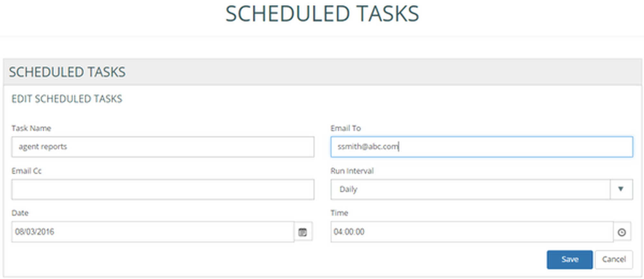Open the date picker calendar icon

pyautogui.click(x=303, y=232)
